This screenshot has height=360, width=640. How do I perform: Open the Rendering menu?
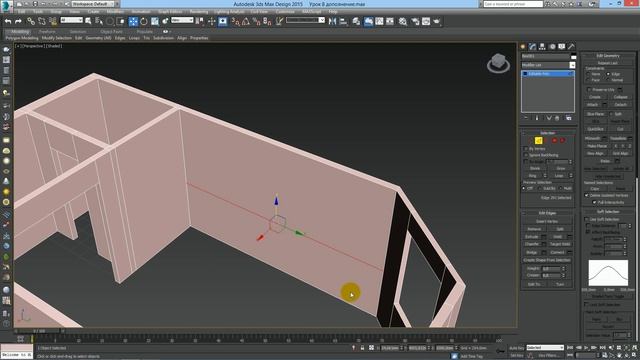[x=199, y=12]
